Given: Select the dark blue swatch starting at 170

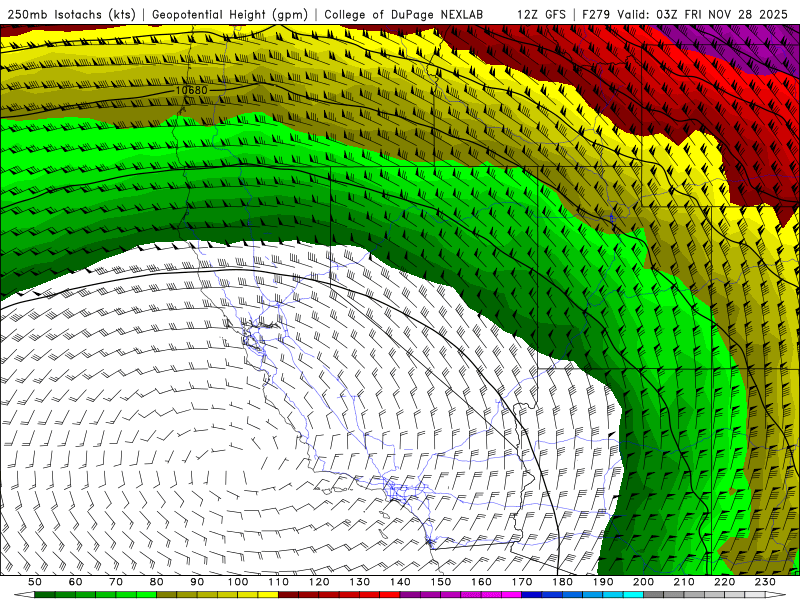Looking at the screenshot, I should (x=532, y=595).
